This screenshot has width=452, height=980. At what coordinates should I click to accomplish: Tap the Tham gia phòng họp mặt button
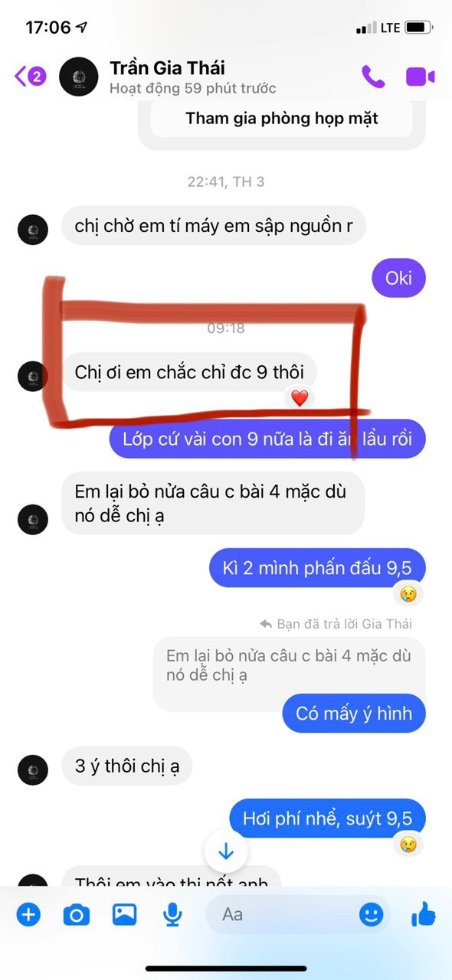[282, 119]
